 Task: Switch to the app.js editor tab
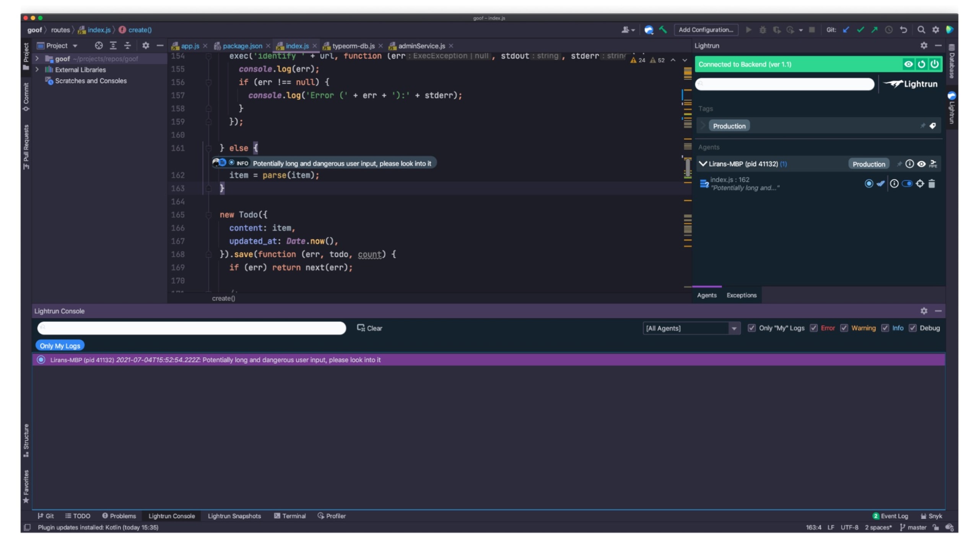(190, 46)
